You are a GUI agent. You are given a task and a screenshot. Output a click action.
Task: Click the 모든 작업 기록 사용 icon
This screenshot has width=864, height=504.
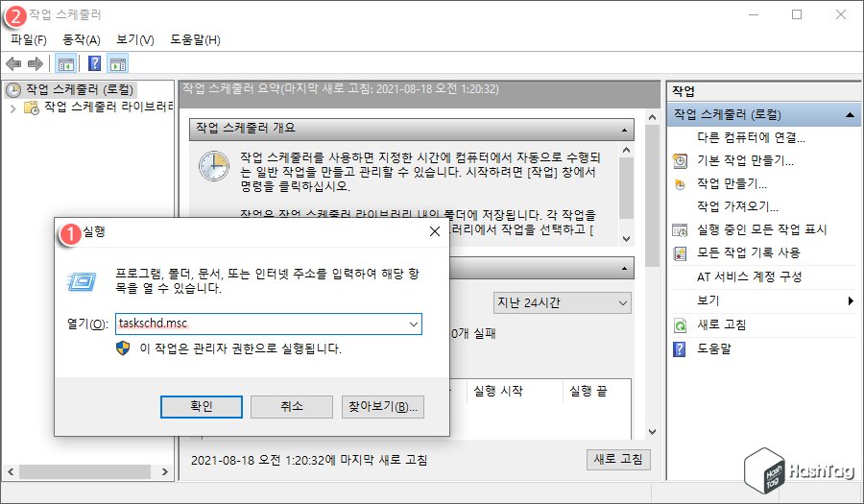[680, 253]
